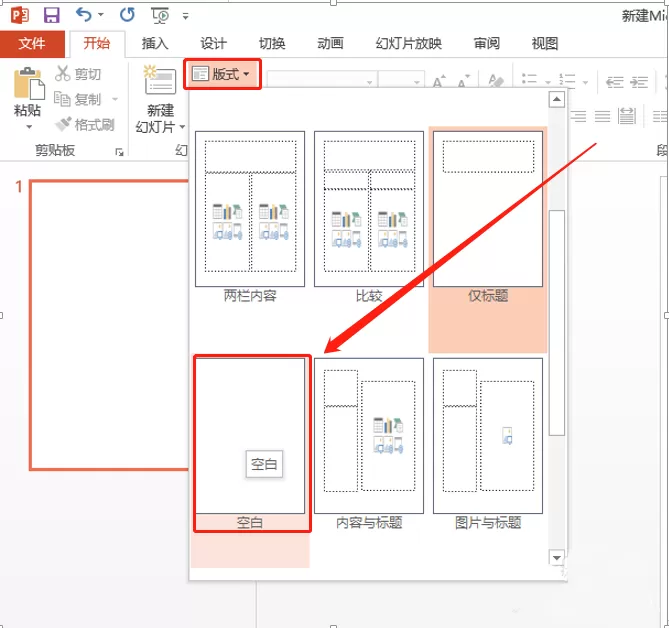
Task: Start slideshow from beginning icon
Action: click(160, 16)
